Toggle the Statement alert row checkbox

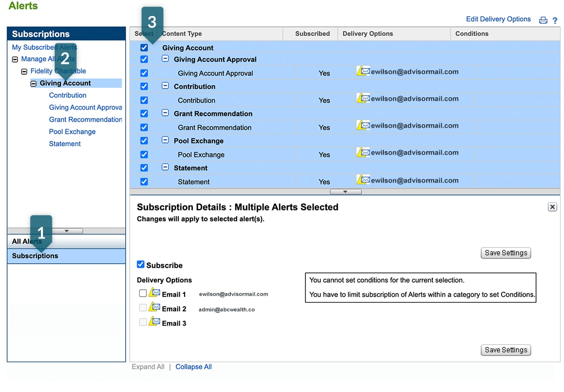[x=144, y=182]
